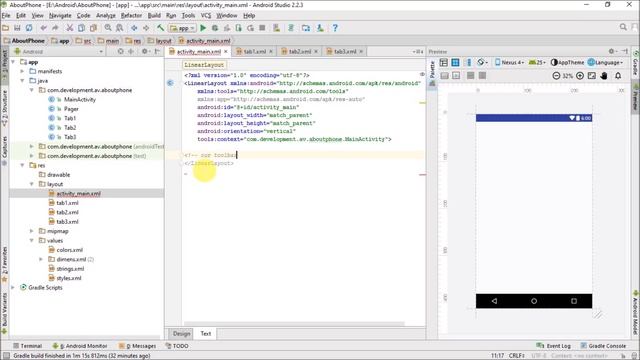This screenshot has height=360, width=640.
Task: Paste with the toolbar clipboard icon
Action: tap(93, 28)
